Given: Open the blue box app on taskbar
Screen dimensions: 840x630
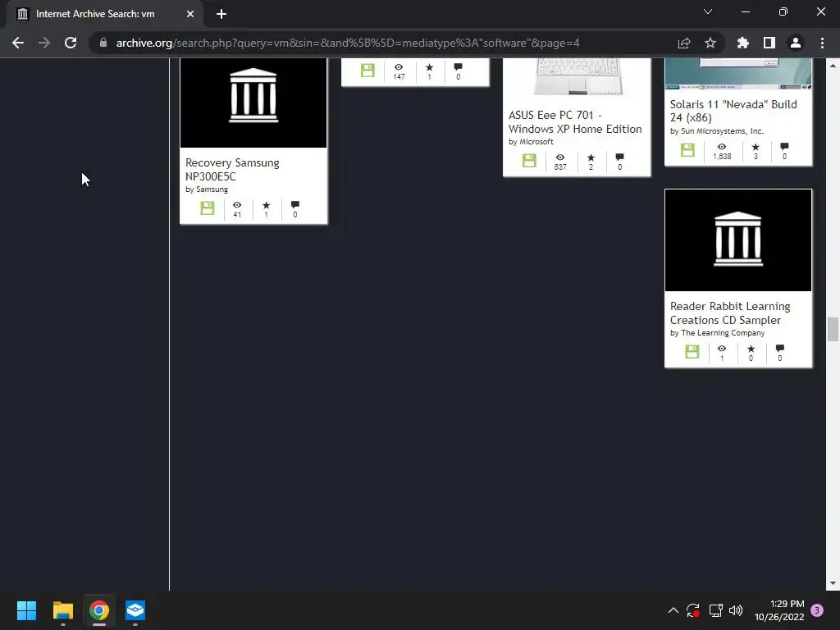Looking at the screenshot, I should (135, 610).
